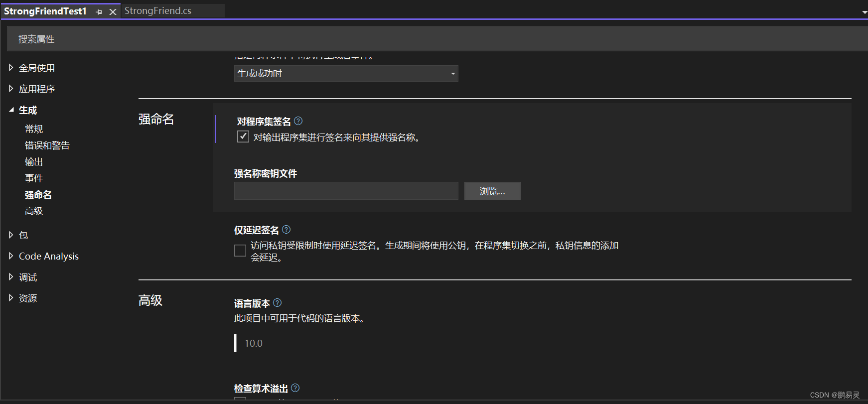The height and width of the screenshot is (404, 868).
Task: Select the StrongFriendTest1 tab
Action: (x=45, y=11)
